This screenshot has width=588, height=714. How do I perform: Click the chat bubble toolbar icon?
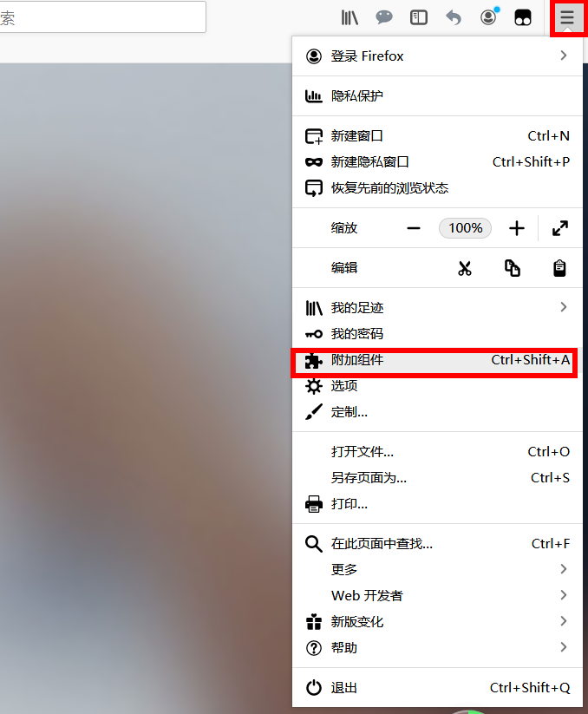(384, 17)
